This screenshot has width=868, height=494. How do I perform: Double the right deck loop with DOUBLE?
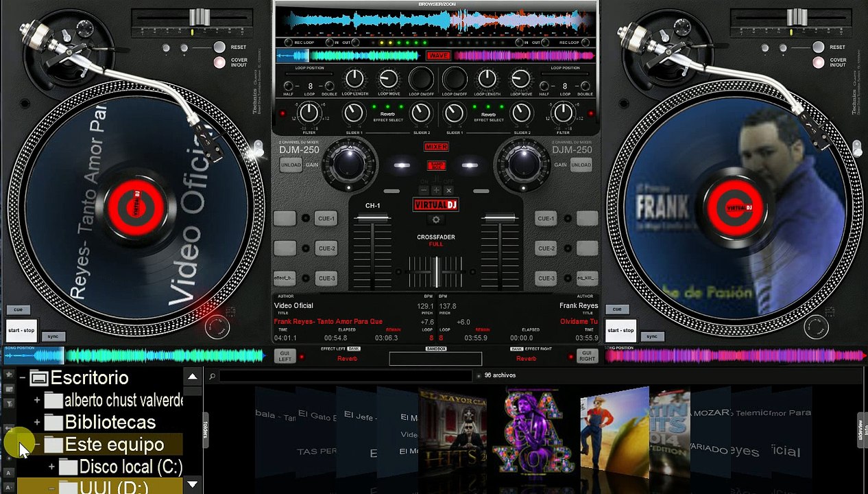585,86
